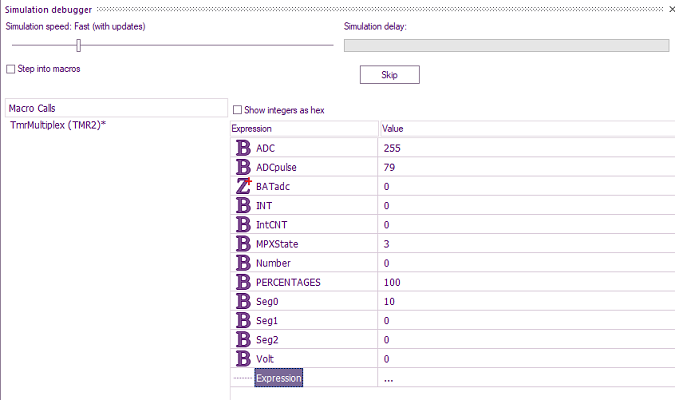Image resolution: width=675 pixels, height=400 pixels.
Task: Click the byte type icon beside Seg2
Action: (243, 339)
